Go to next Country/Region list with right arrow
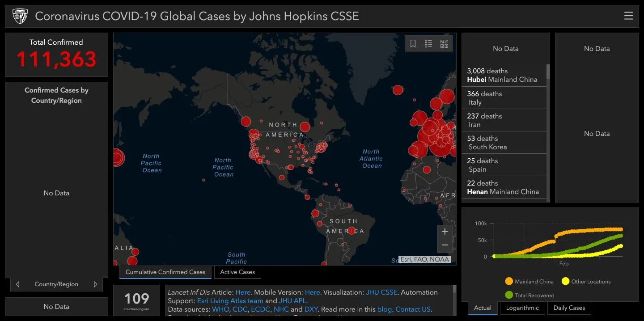The image size is (644, 321). pos(95,284)
